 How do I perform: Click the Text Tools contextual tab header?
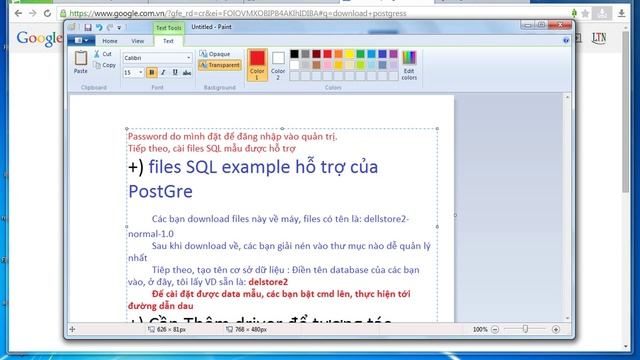coord(169,28)
